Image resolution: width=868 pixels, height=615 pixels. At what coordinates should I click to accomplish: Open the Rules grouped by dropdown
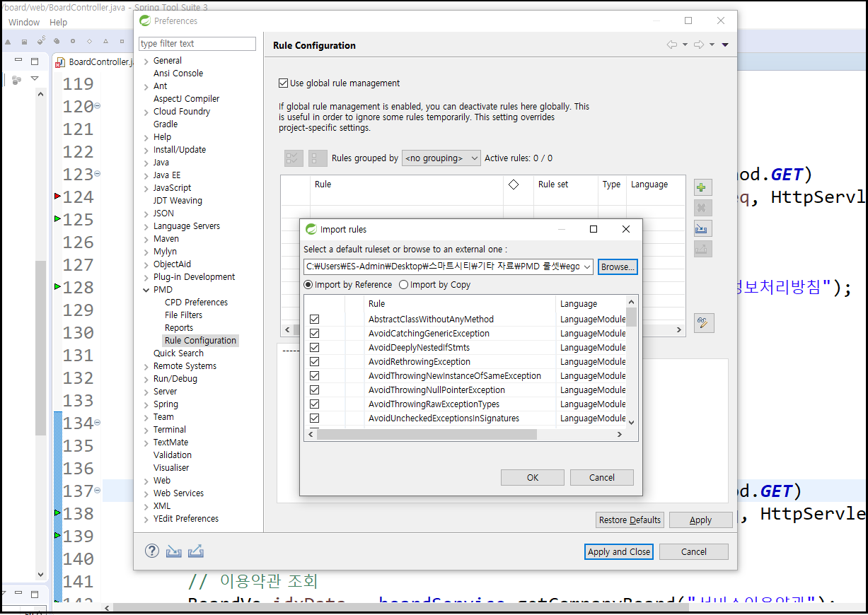click(x=441, y=158)
